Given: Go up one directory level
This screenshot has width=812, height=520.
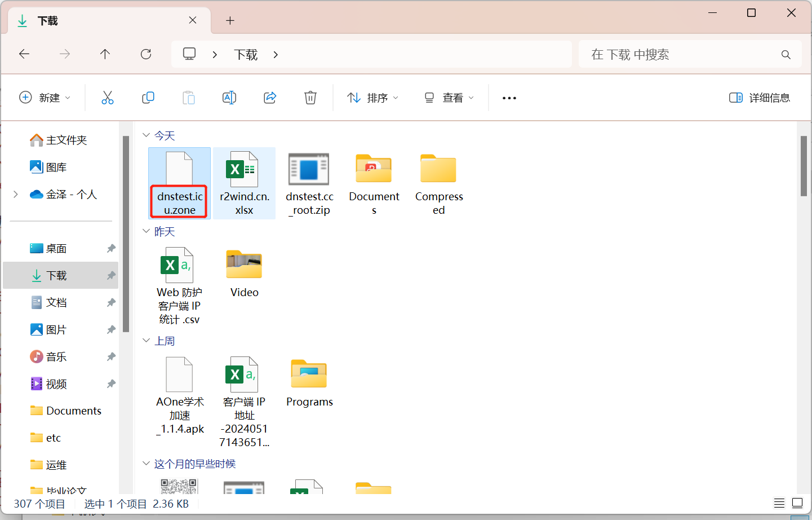Looking at the screenshot, I should 105,54.
